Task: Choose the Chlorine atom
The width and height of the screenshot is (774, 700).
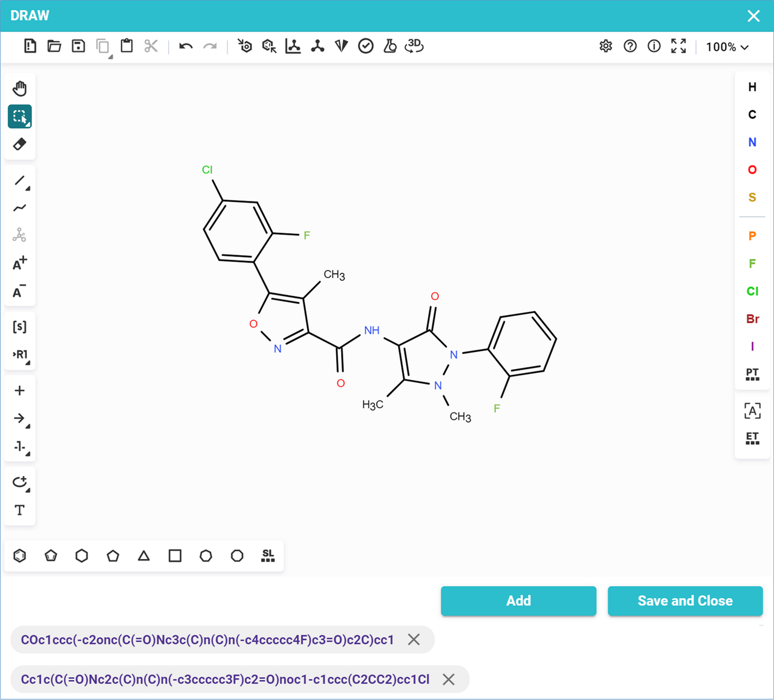Action: click(752, 291)
